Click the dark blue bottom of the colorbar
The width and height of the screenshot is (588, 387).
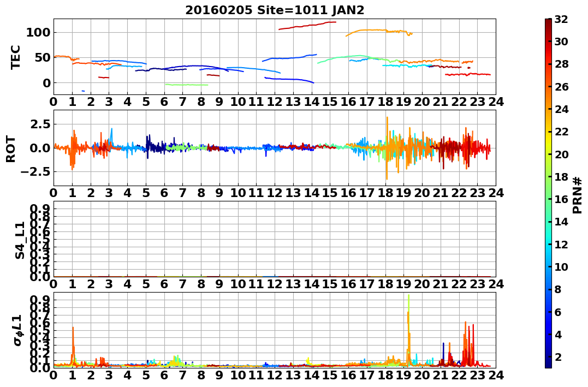click(548, 365)
